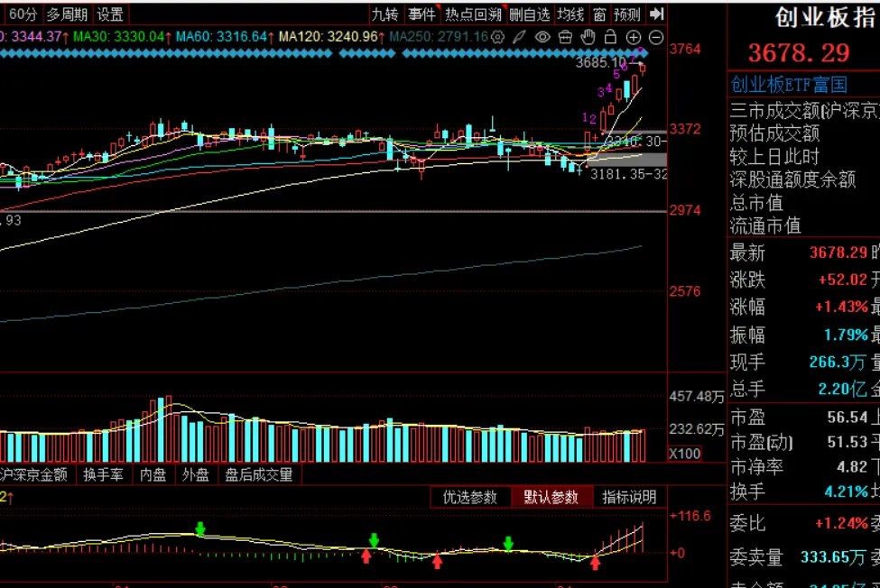The height and width of the screenshot is (588, 880).
Task: Jump to latest bar arrow icon
Action: click(x=656, y=14)
